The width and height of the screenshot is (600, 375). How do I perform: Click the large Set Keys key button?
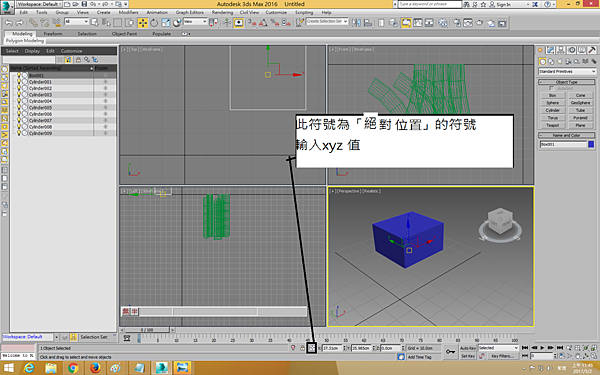click(x=450, y=352)
